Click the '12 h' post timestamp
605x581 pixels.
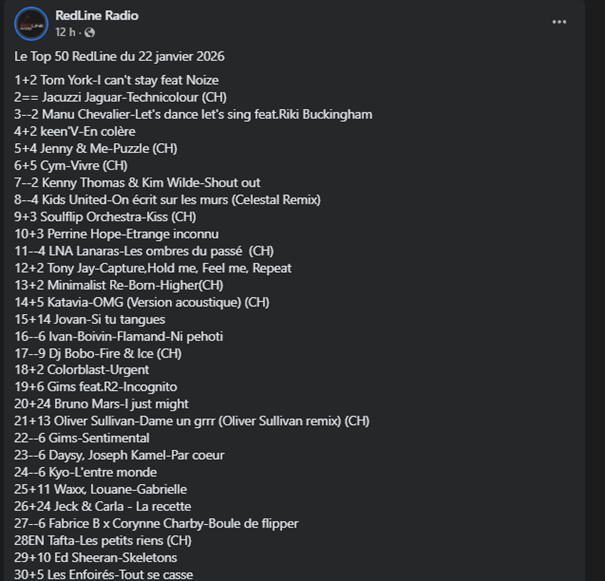coord(66,32)
